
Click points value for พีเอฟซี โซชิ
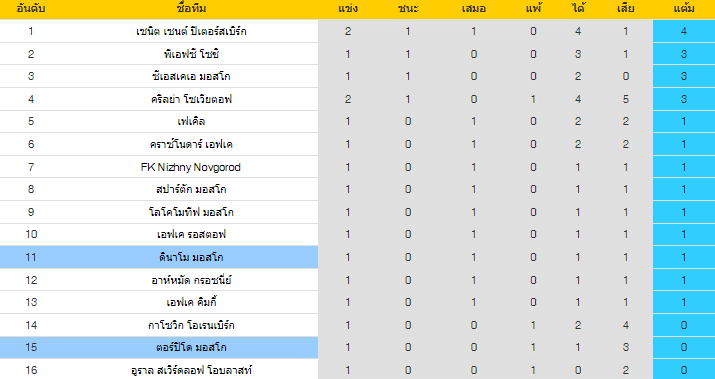tap(684, 54)
